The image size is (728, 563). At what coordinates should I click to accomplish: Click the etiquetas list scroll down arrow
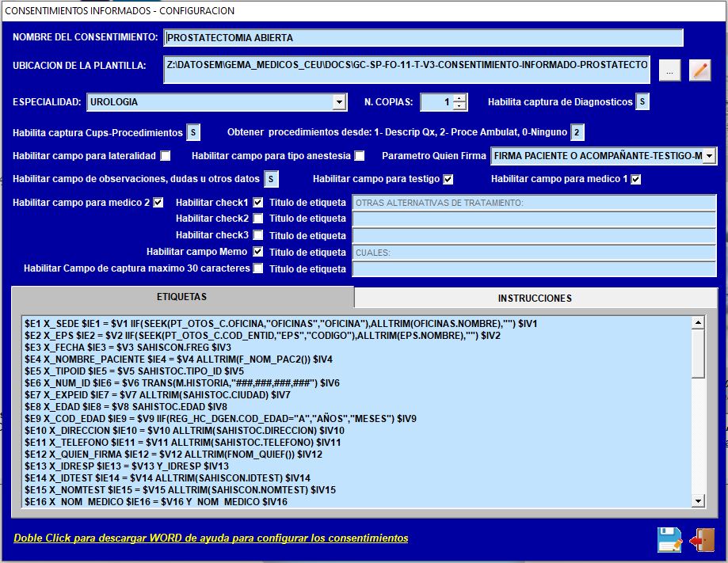coord(698,500)
